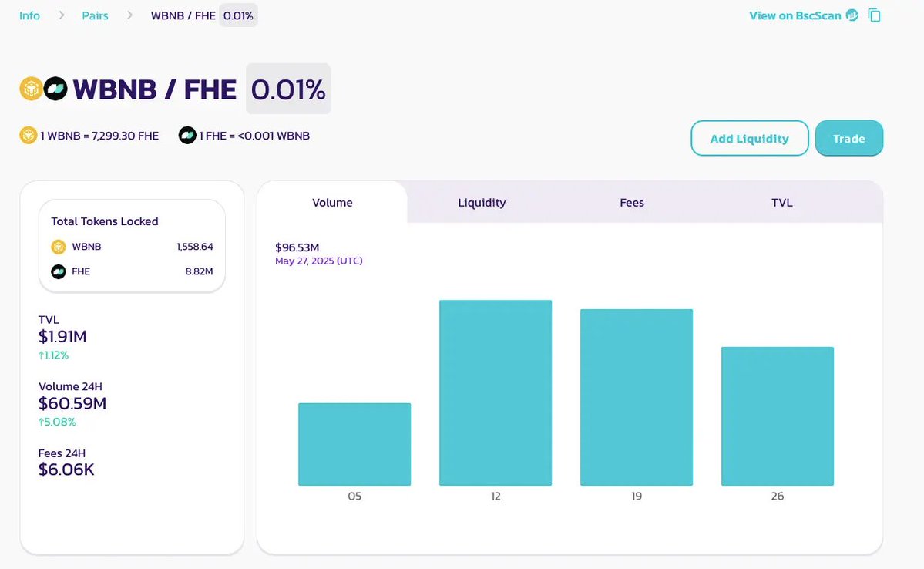Screen dimensions: 924x569
Task: Go to Info in the breadcrumb
Action: click(29, 15)
